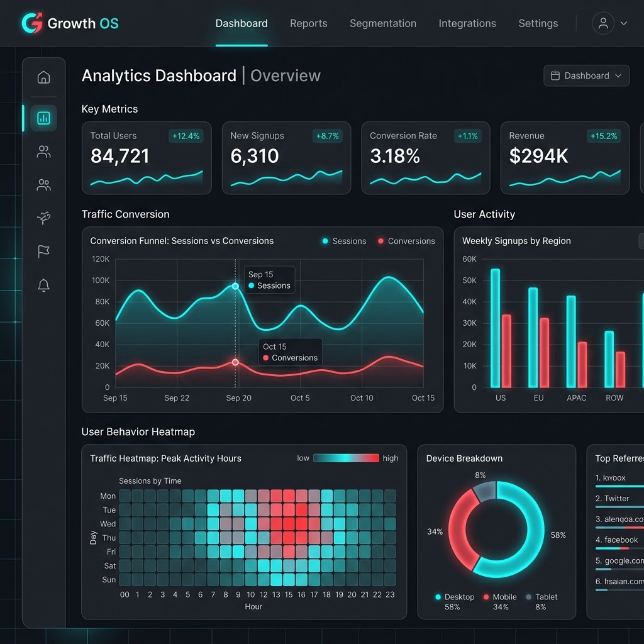Click the Sep 15 Sessions tooltip
Screen dimensions: 644x644
tap(269, 280)
